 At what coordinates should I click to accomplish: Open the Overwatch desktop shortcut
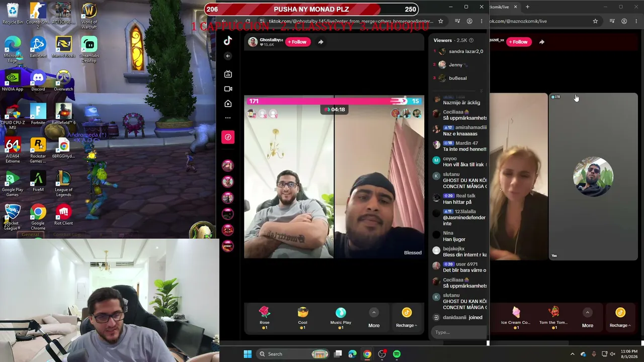tap(63, 81)
